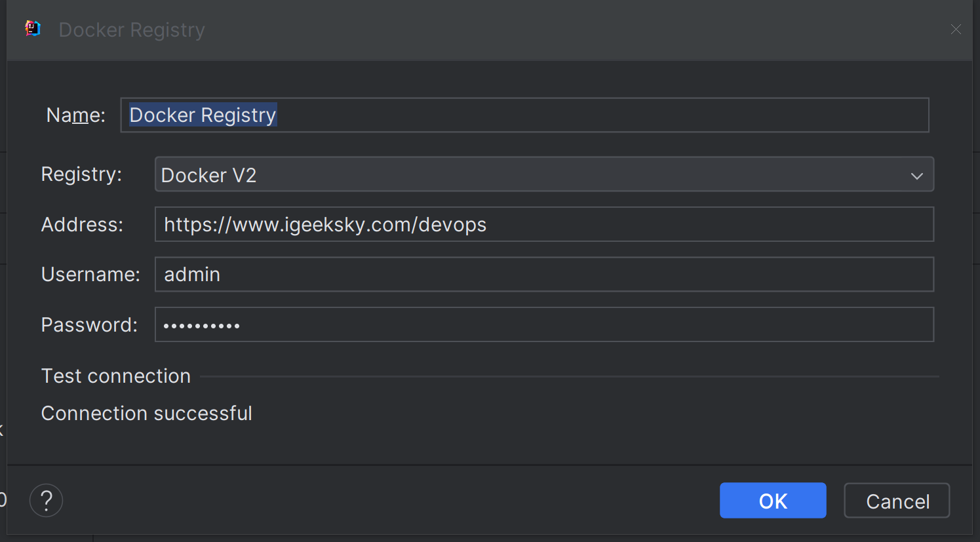
Task: Cancel the Docker Registry dialog
Action: click(897, 501)
